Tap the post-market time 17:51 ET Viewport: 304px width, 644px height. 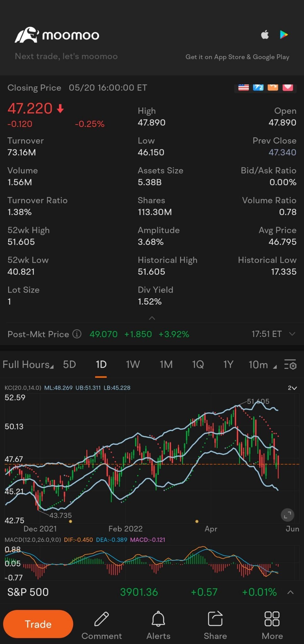click(267, 334)
